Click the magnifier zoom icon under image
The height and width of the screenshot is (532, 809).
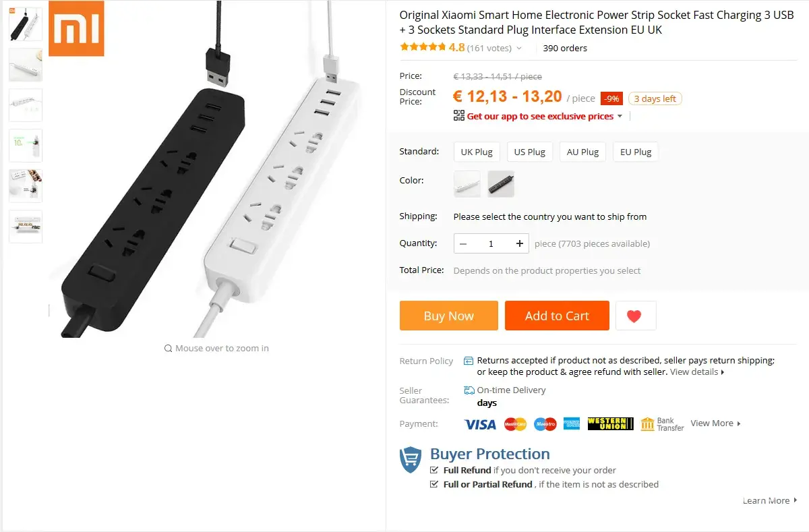tap(168, 349)
